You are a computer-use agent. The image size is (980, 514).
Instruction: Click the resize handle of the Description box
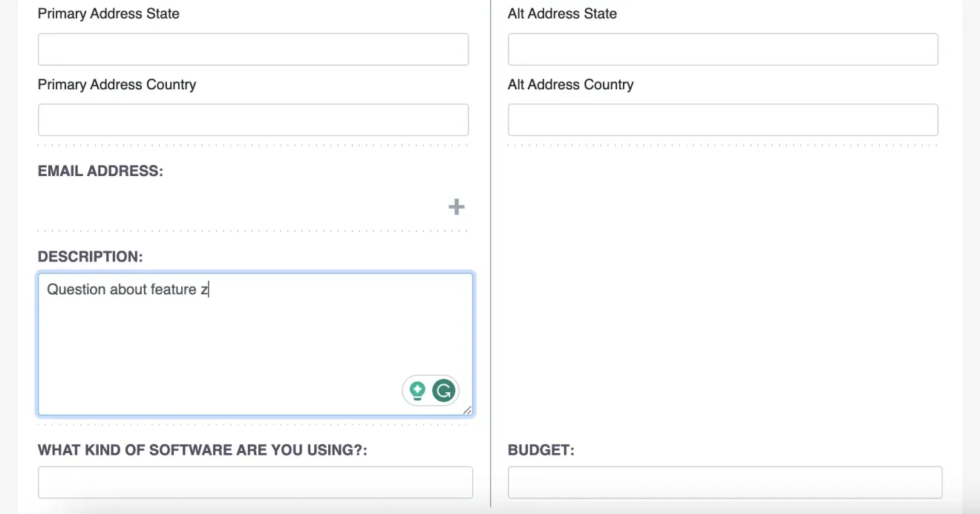pos(468,411)
